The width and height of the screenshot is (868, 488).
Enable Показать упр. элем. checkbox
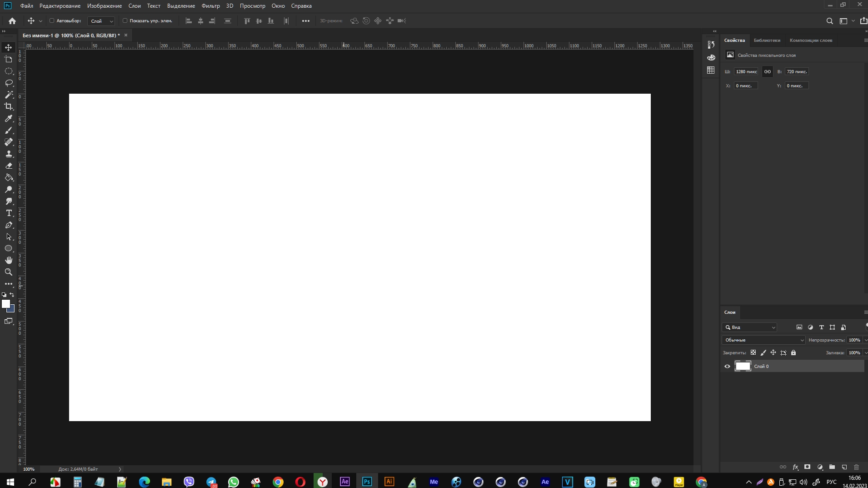(x=125, y=21)
